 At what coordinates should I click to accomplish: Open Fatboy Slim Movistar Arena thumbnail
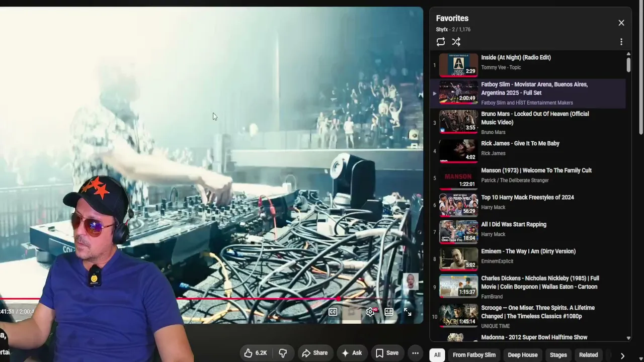click(x=458, y=92)
